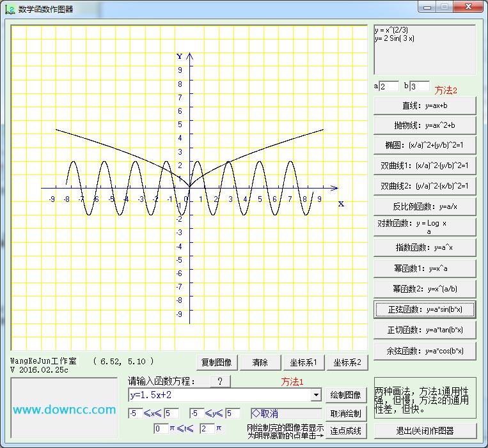Viewport: 488px width, 448px height.
Task: Focus the parameter b input field
Action: (x=420, y=86)
